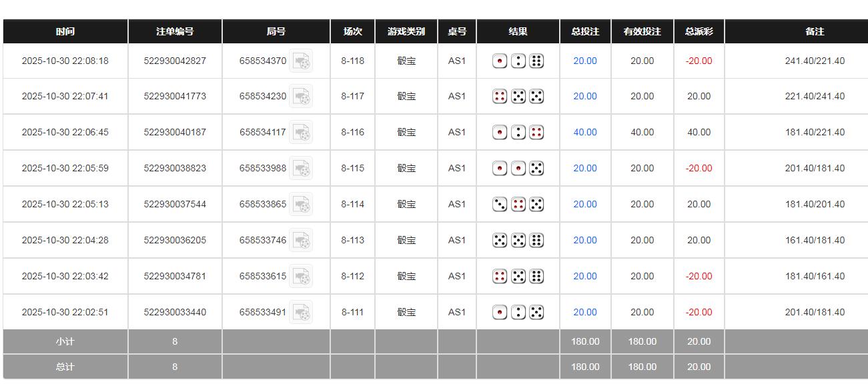
Task: View video replay of round 658533746
Action: coord(301,241)
